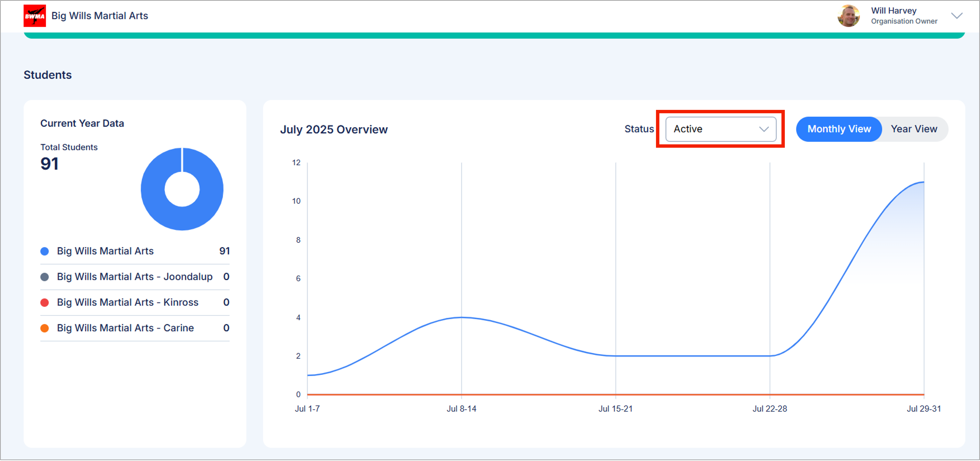Click the gray Joondalup legend dot
The width and height of the screenshot is (980, 461).
tap(44, 277)
